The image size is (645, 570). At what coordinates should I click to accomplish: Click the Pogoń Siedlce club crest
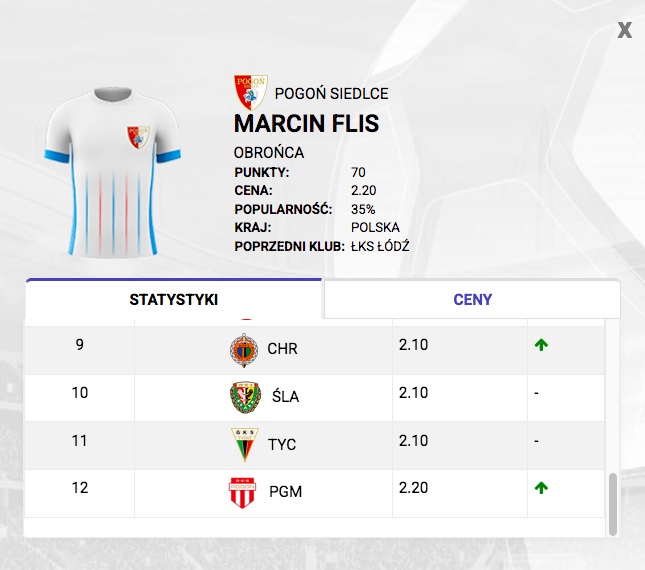tap(249, 92)
